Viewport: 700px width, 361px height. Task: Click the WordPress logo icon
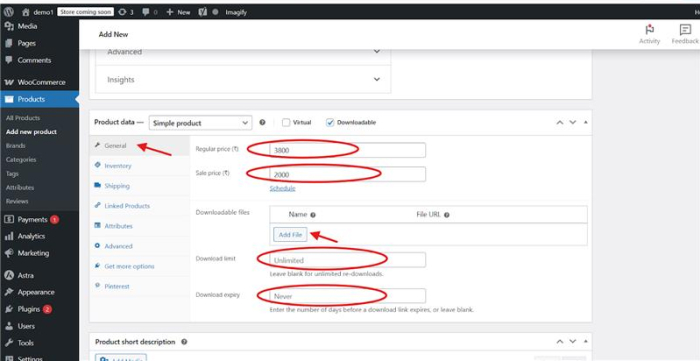coord(9,12)
